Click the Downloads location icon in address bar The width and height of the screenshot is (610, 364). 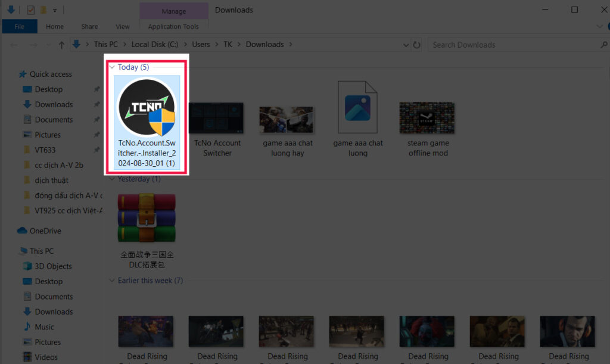76,44
